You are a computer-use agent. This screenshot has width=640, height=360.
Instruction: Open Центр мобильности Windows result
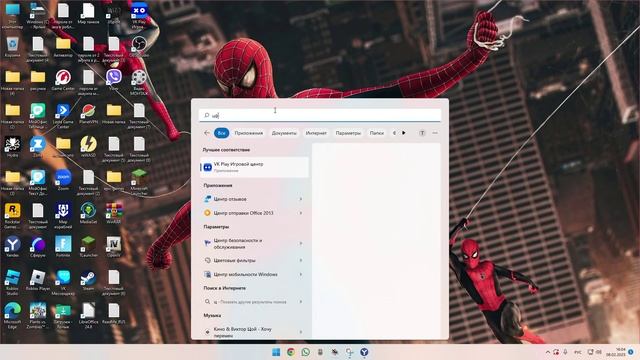pos(254,274)
